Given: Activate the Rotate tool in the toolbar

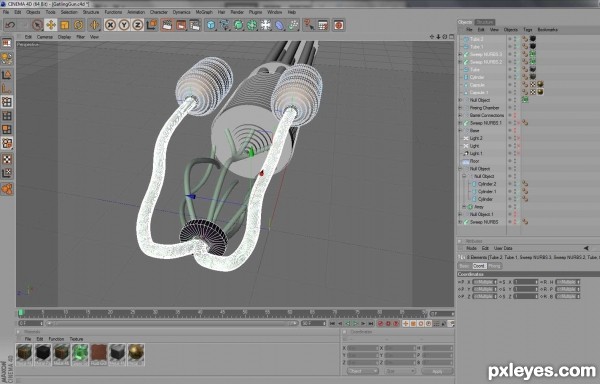Looking at the screenshot, I should click(x=78, y=25).
